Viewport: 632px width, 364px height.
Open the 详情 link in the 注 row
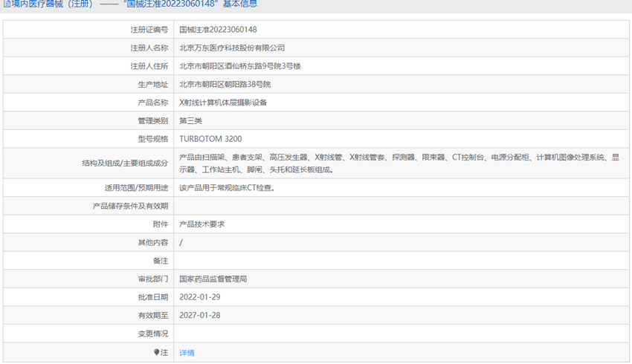click(x=187, y=353)
